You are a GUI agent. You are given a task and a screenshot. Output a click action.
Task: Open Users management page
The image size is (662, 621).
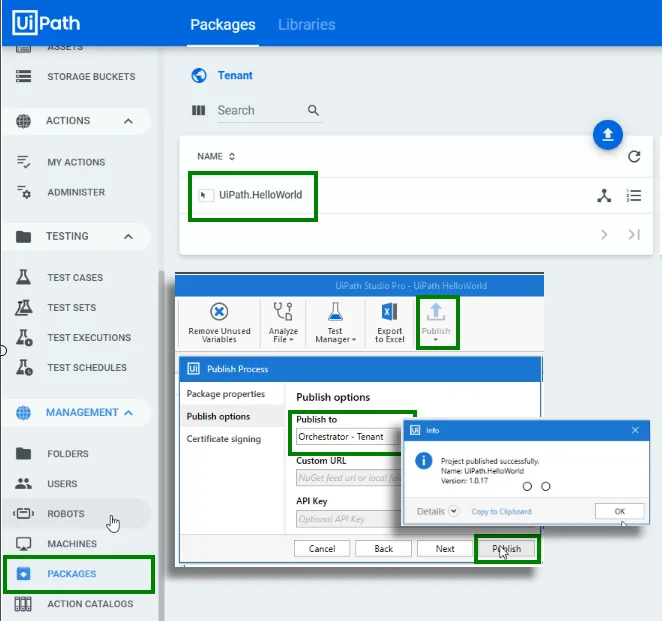(x=62, y=484)
